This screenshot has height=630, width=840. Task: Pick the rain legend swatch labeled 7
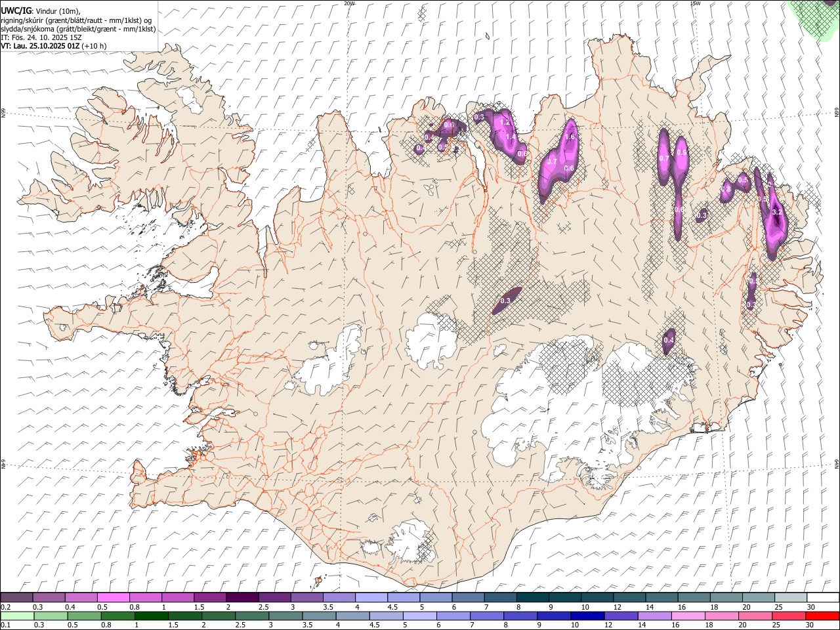(x=486, y=616)
